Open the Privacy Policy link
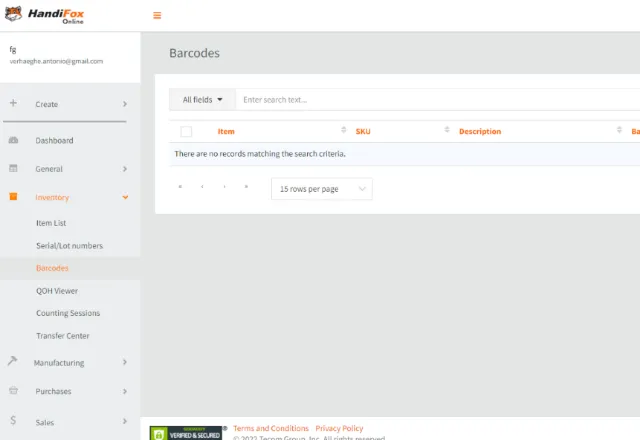 pyautogui.click(x=339, y=428)
